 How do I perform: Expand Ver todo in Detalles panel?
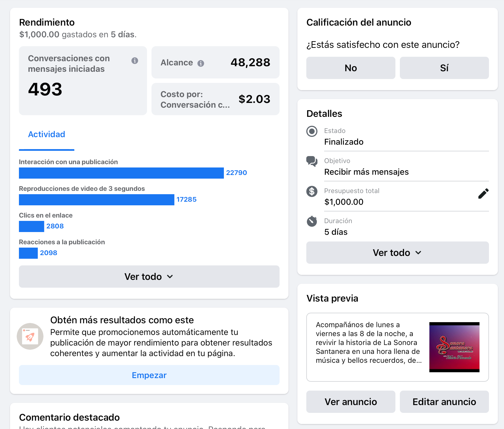[x=398, y=253]
